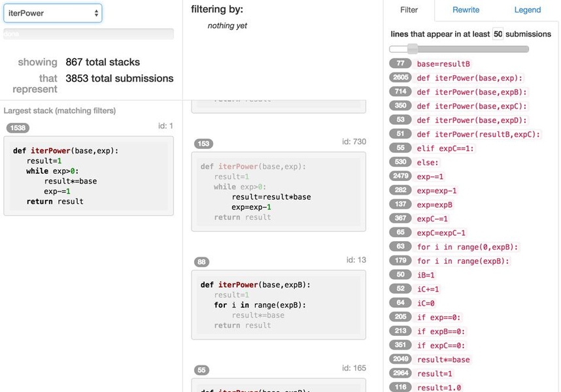Open the iterPower problem selector
The image size is (561, 392).
click(54, 12)
